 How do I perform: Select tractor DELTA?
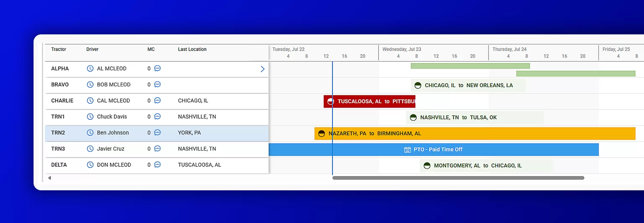pyautogui.click(x=59, y=165)
